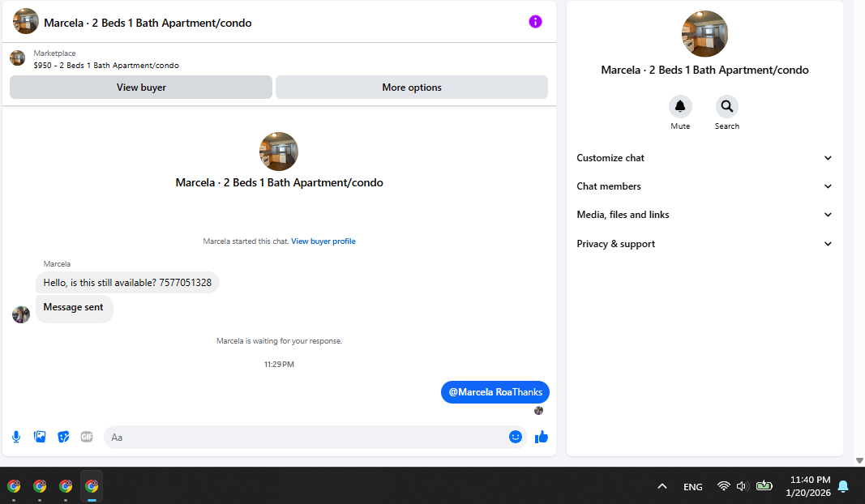Open the emoji picker in message box

coord(516,437)
